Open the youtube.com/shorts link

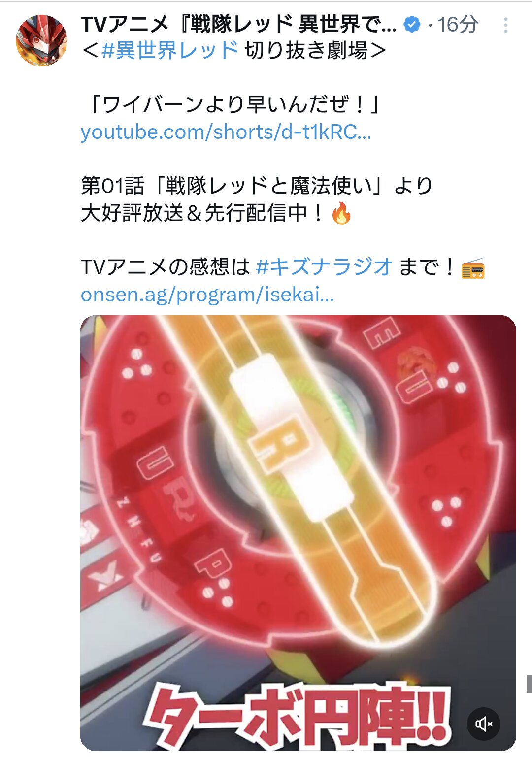(x=226, y=132)
